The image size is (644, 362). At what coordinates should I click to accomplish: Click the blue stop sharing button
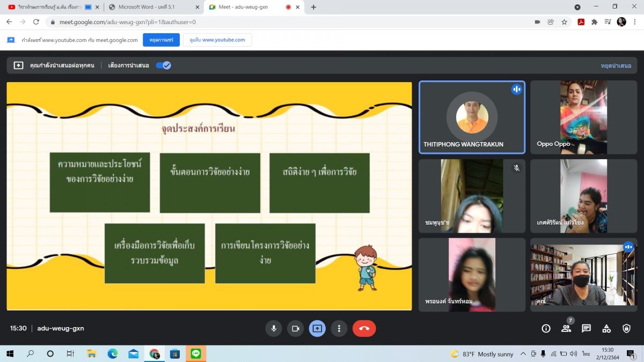tap(161, 40)
